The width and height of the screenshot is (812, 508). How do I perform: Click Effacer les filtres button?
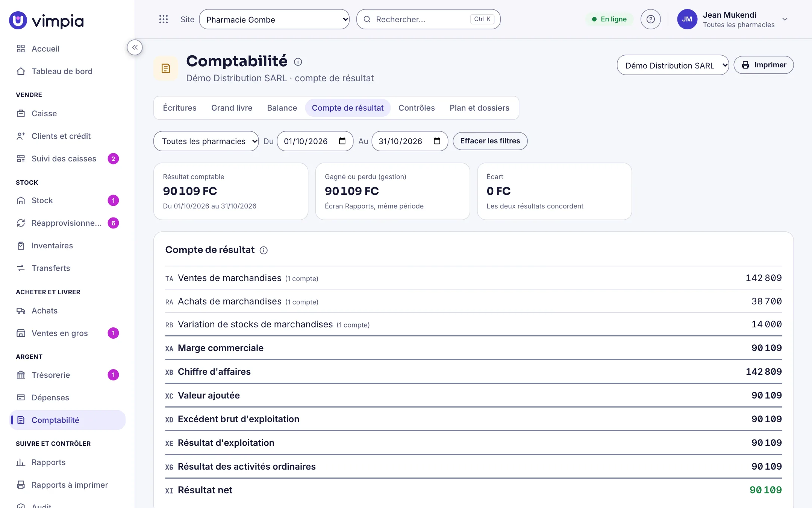[490, 141]
